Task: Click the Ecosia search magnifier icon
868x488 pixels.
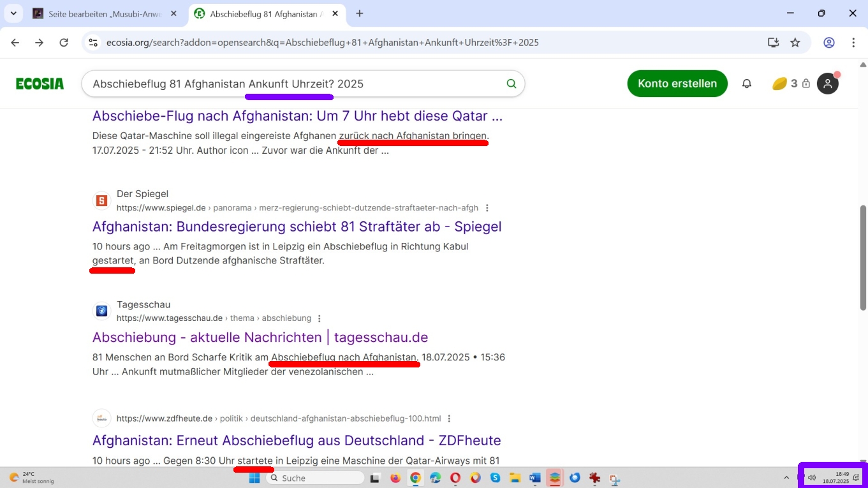Action: click(x=511, y=84)
